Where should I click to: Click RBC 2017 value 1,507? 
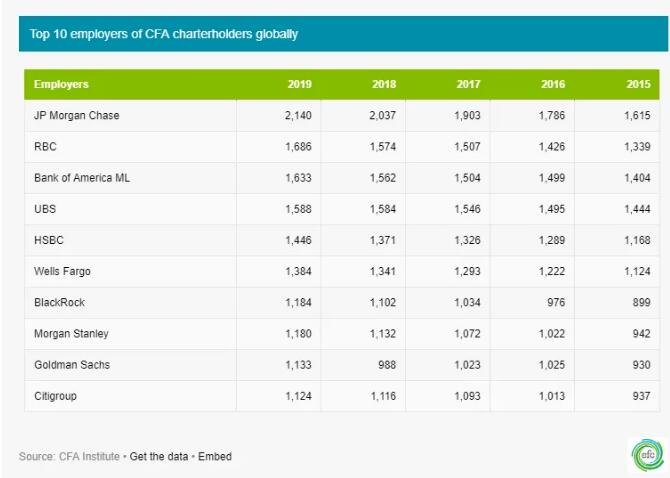467,147
